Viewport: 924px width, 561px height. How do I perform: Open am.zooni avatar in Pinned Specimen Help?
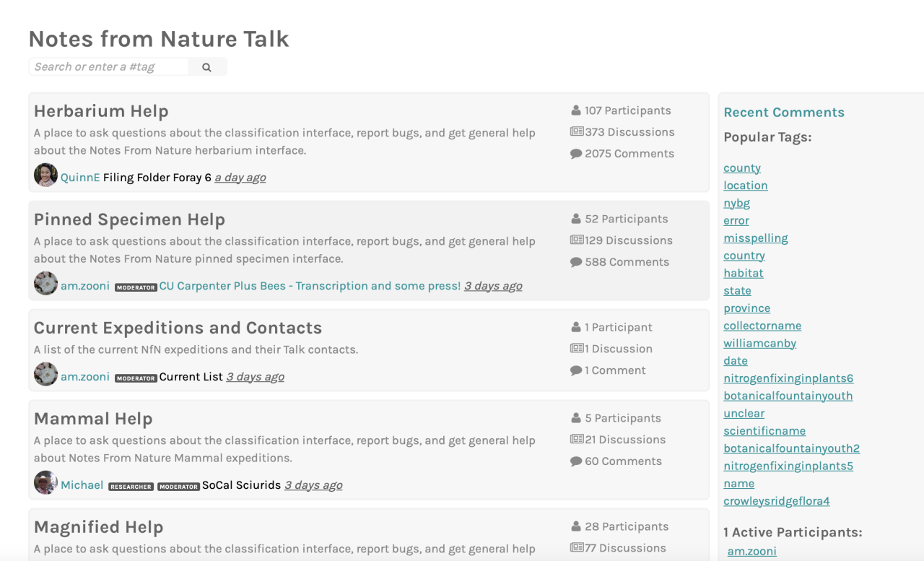click(45, 284)
